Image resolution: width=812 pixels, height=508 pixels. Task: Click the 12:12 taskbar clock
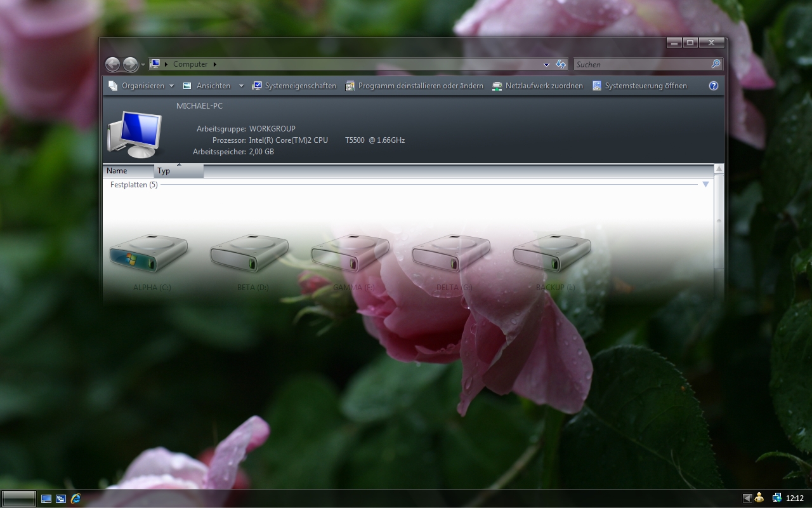click(795, 498)
